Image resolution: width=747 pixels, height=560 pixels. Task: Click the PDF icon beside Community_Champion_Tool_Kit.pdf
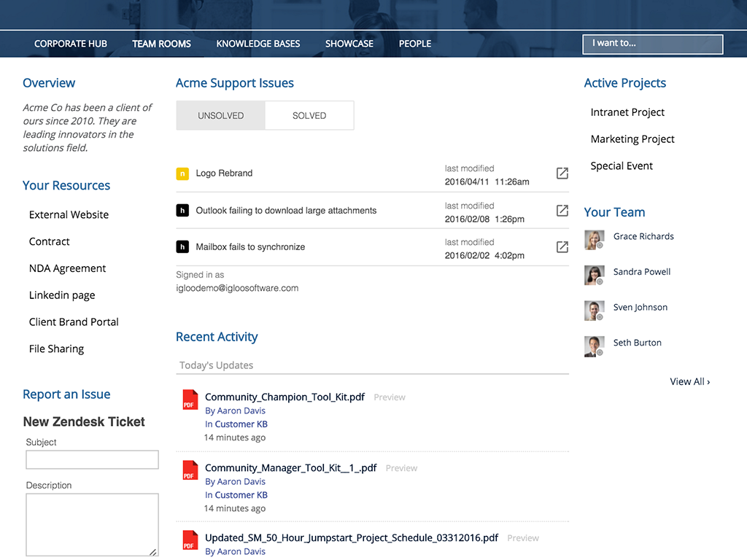[x=190, y=400]
